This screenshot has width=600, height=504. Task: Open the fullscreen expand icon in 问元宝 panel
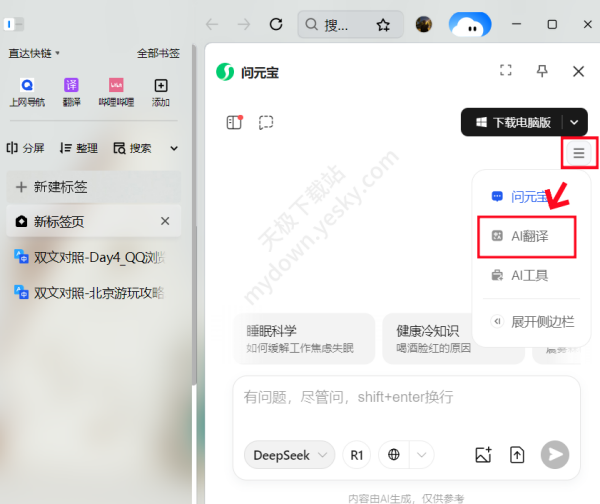[506, 71]
